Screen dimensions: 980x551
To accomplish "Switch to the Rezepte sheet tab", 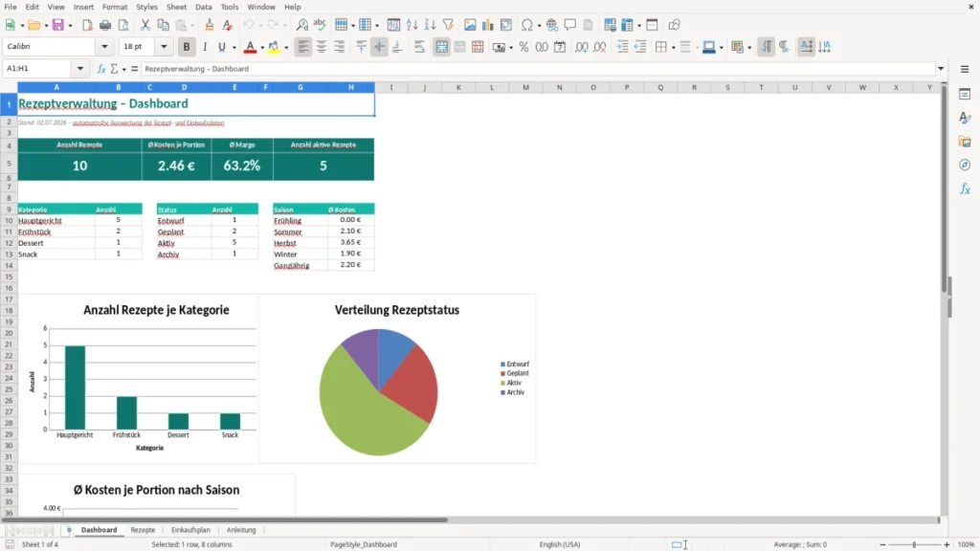I will pyautogui.click(x=143, y=530).
